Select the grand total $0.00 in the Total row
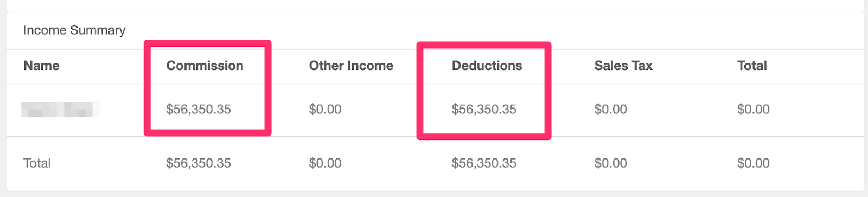Image resolution: width=868 pixels, height=197 pixels. tap(753, 163)
